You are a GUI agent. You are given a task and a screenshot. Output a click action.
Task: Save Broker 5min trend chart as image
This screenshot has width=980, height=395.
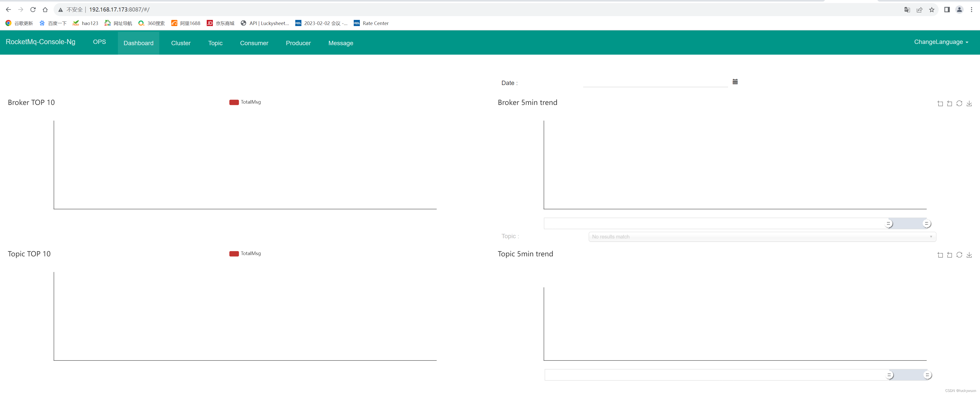pyautogui.click(x=969, y=103)
